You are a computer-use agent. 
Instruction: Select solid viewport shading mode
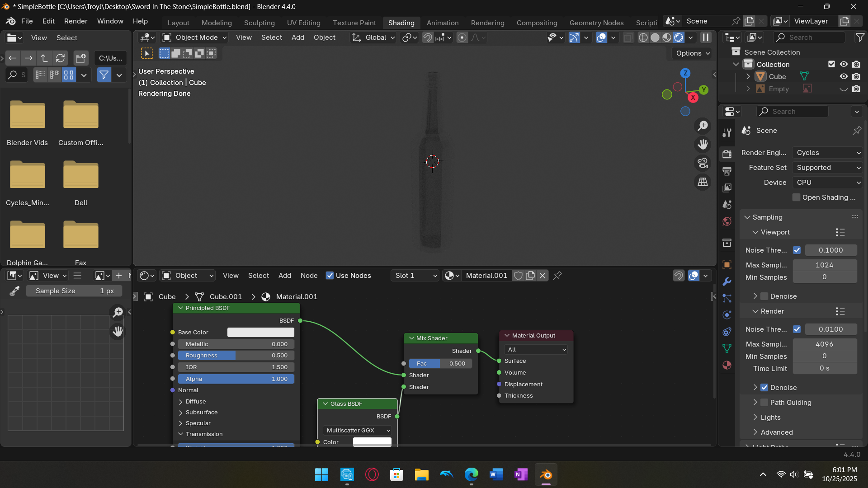(x=655, y=38)
